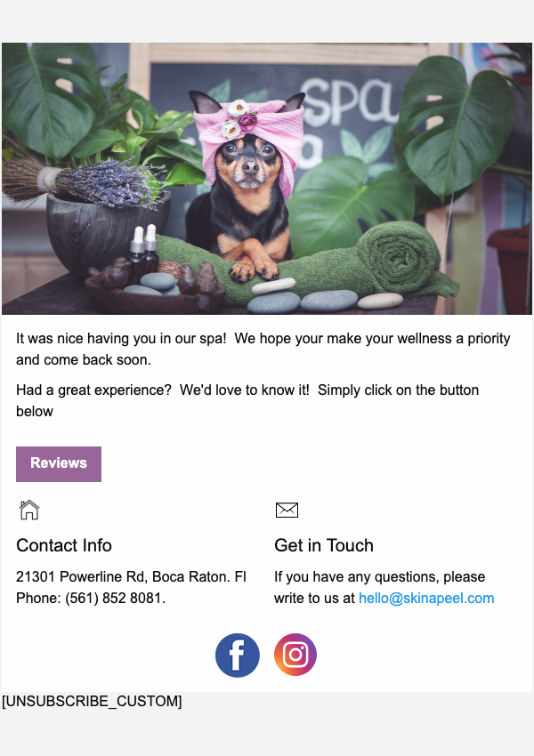The width and height of the screenshot is (534, 756).
Task: Click the 21301 Powerline Rd address line
Action: tap(131, 576)
